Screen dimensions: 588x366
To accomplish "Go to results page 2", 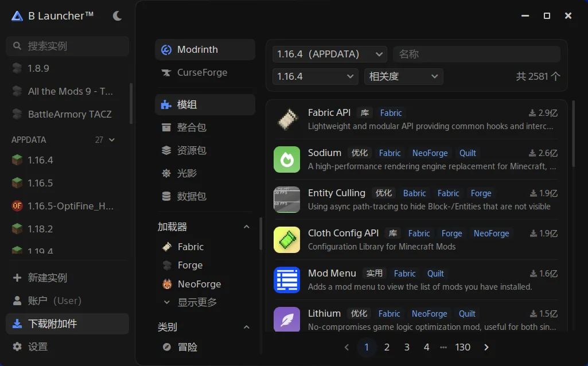I will 387,347.
